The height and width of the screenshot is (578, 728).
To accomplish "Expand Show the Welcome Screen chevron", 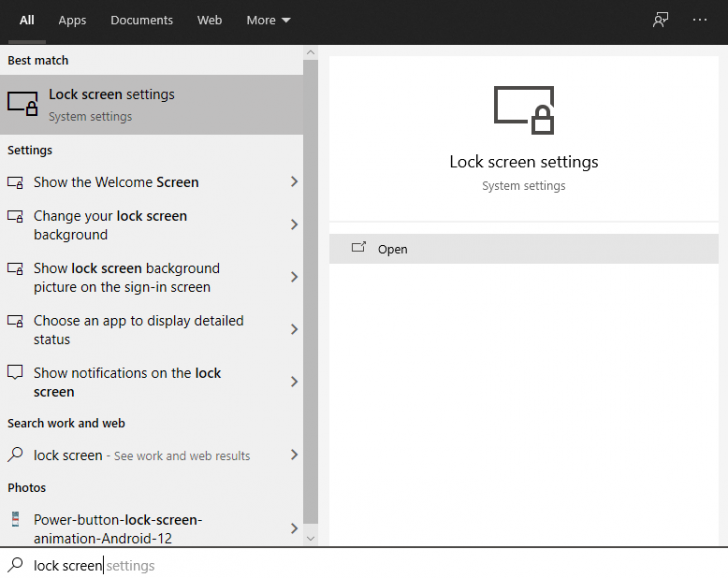I will [x=294, y=182].
